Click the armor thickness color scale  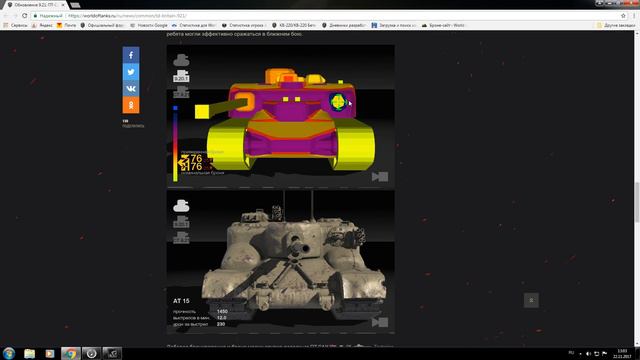[175, 144]
